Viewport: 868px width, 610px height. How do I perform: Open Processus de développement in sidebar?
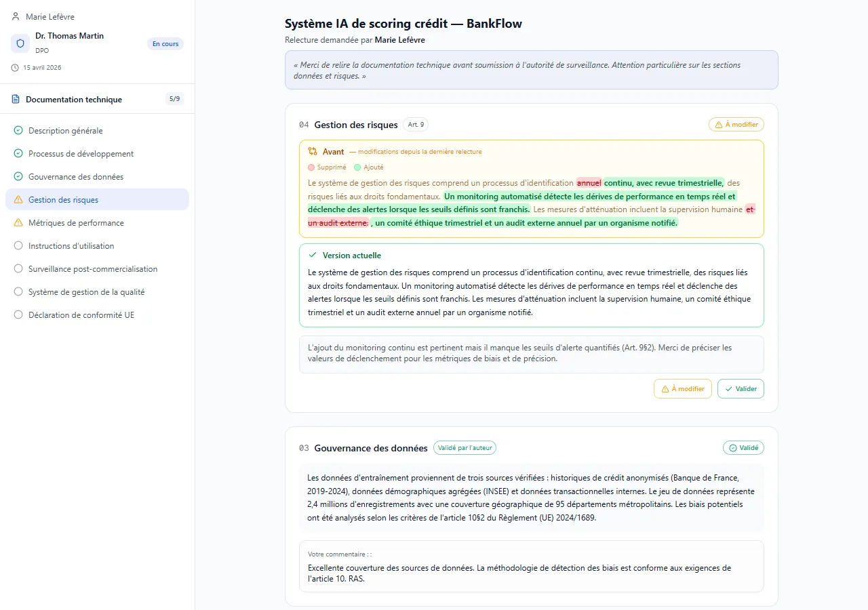pos(81,154)
